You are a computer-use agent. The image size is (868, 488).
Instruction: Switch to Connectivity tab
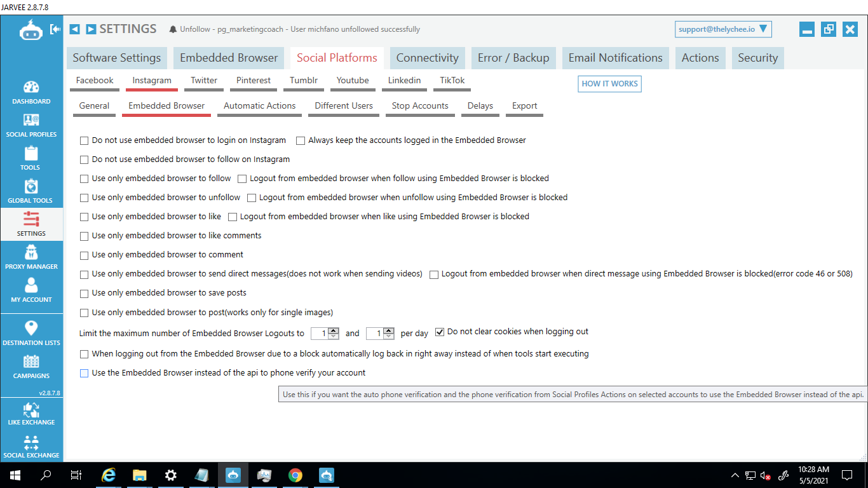427,58
